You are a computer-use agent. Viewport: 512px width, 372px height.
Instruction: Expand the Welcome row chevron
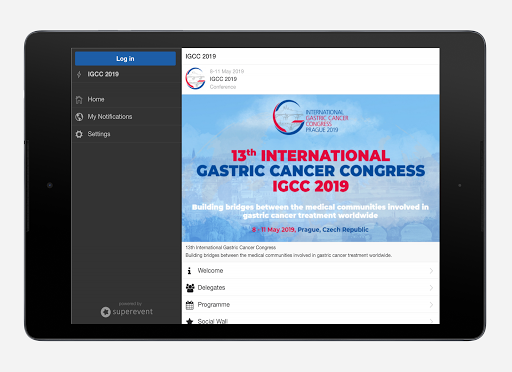(431, 271)
